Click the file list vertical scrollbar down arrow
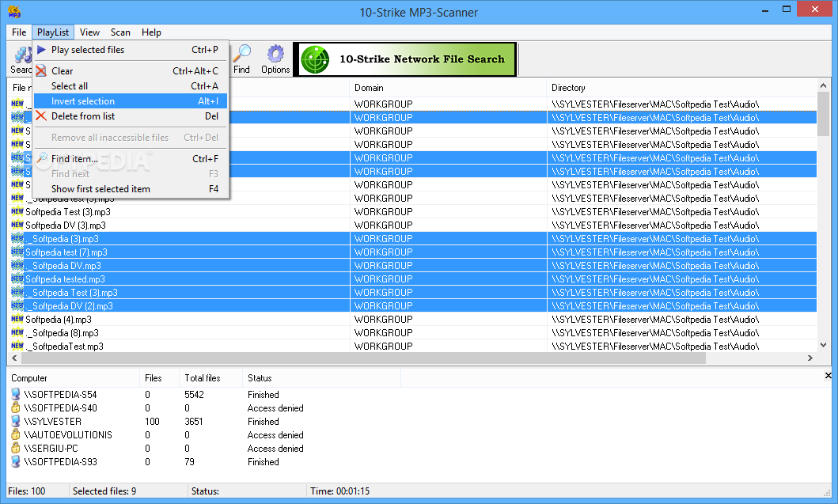 pos(823,345)
